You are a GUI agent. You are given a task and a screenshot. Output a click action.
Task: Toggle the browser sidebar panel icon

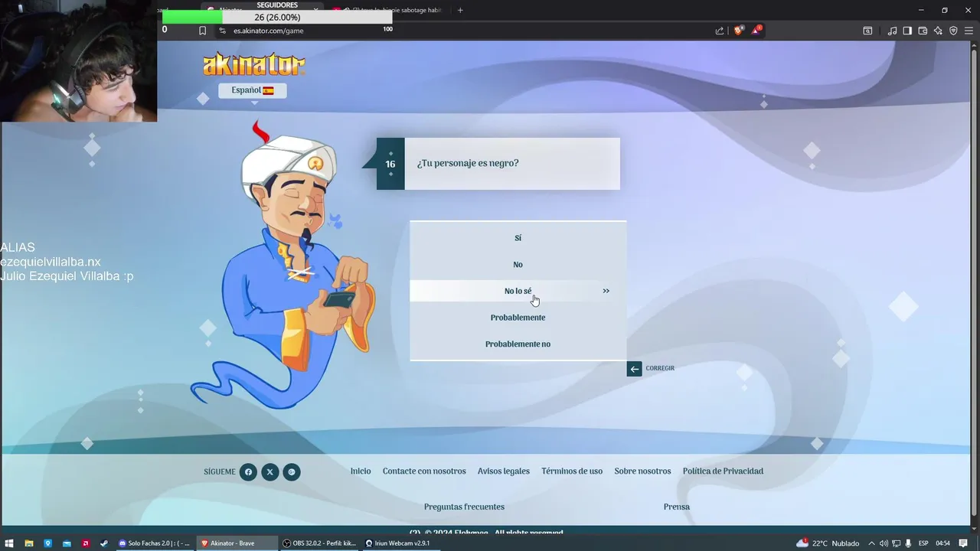click(x=907, y=31)
